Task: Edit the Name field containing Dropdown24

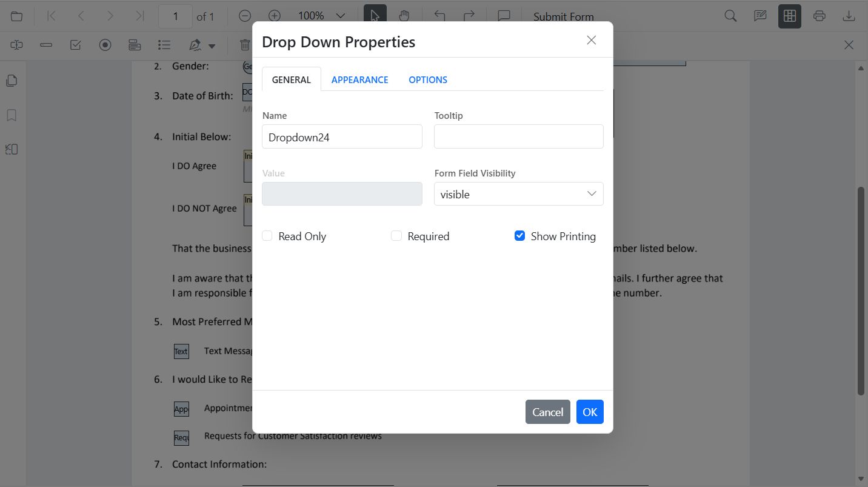Action: 342,136
